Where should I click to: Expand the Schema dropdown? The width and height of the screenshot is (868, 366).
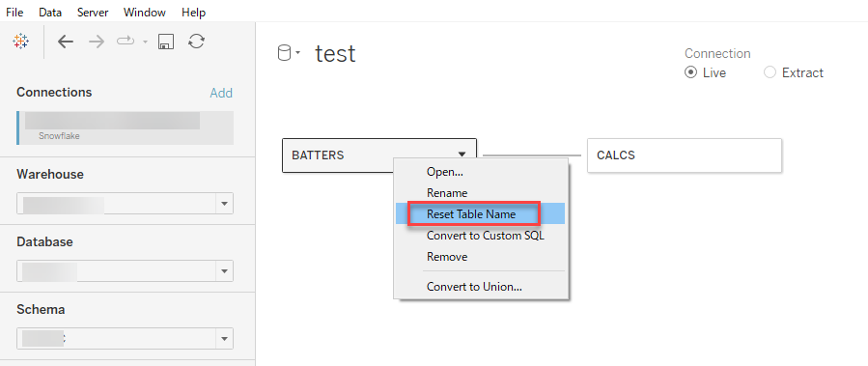[224, 338]
